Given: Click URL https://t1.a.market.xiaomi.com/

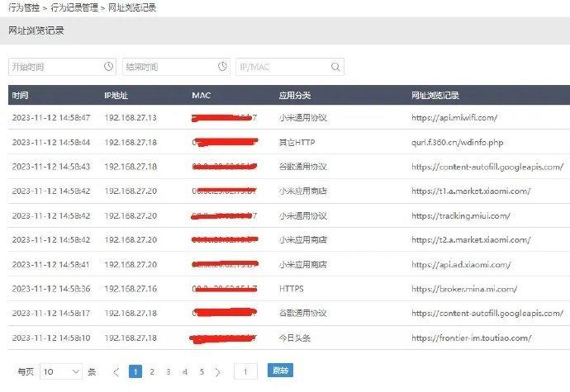Looking at the screenshot, I should point(471,191).
